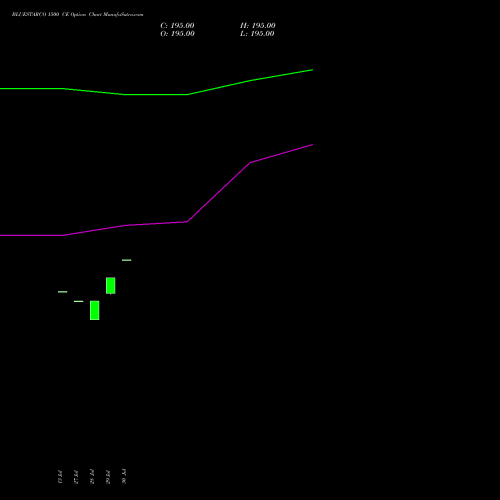Click the flat candle dash for 27 Jul
The width and height of the screenshot is (500, 500).
click(79, 301)
